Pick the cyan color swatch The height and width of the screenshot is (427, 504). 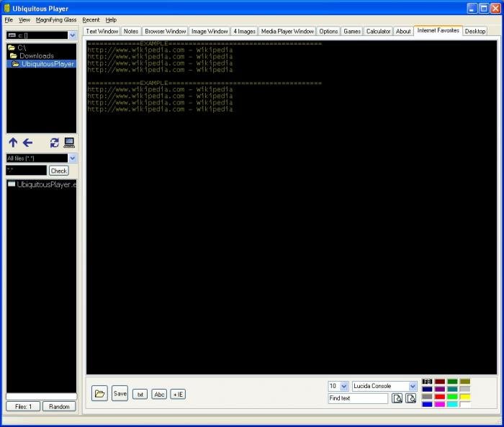(452, 405)
